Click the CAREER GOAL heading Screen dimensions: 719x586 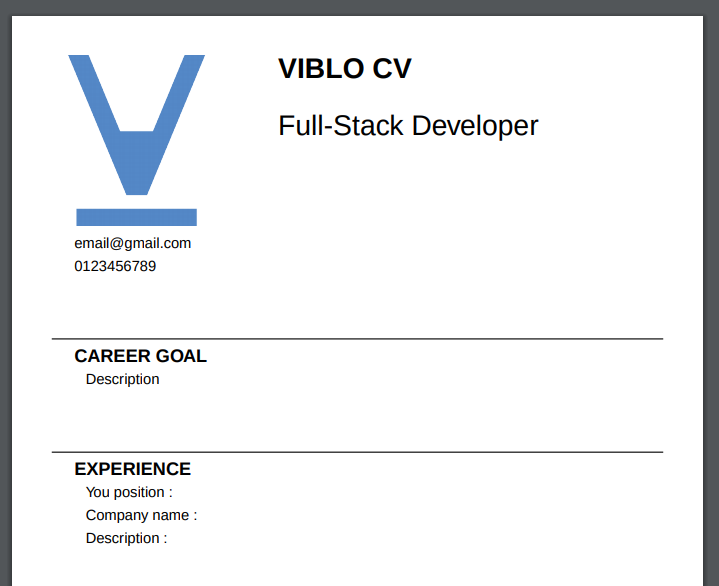[140, 356]
